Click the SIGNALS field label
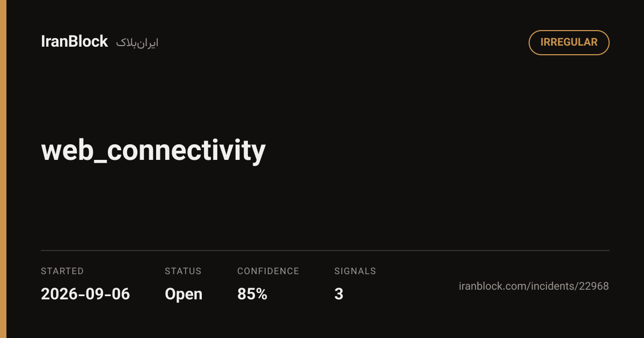 click(355, 271)
